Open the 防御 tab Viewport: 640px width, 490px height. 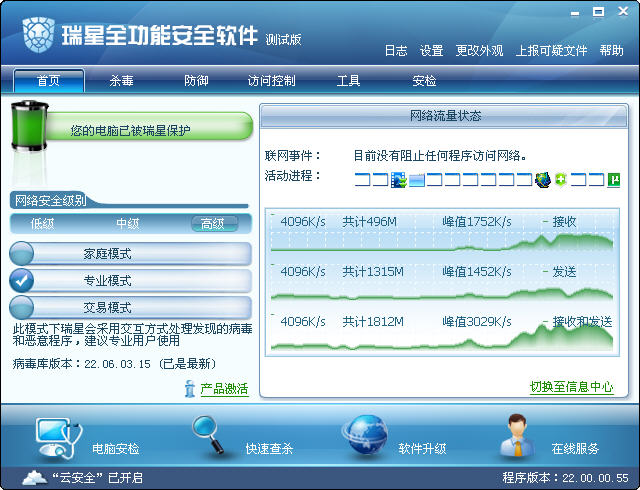coord(197,81)
